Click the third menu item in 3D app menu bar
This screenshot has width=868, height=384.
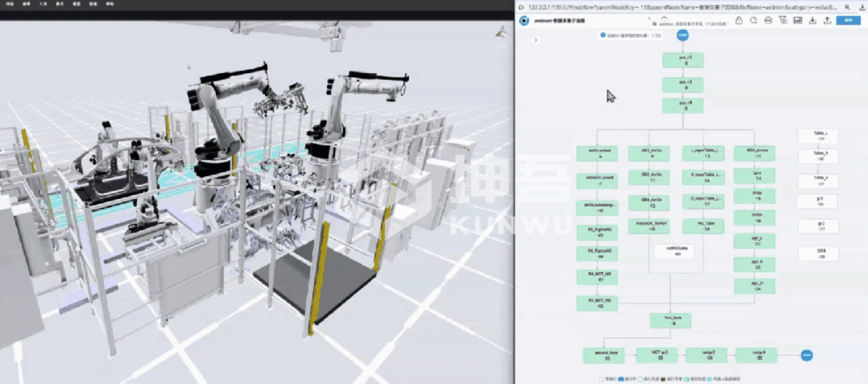tap(43, 4)
